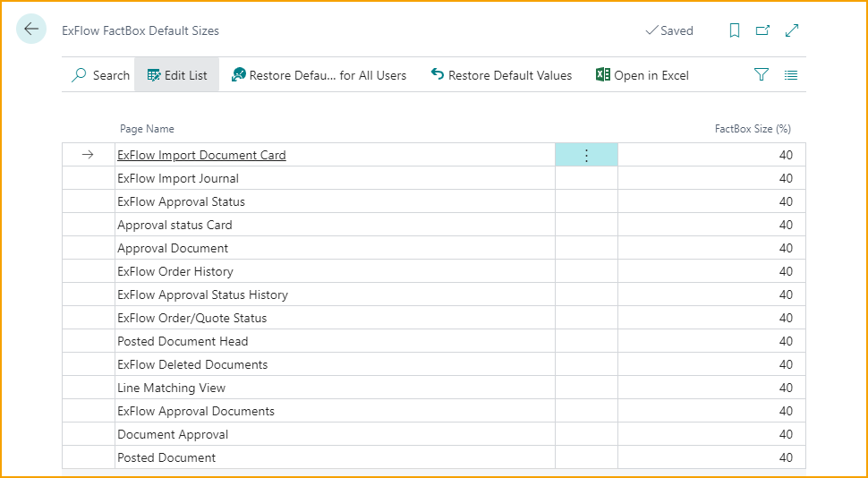
Task: Open the list in Excel
Action: 642,75
